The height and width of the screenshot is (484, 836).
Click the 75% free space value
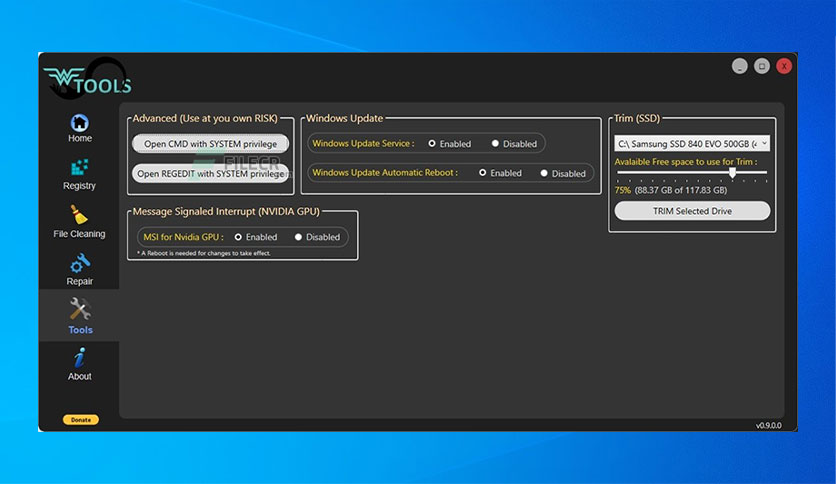(622, 190)
